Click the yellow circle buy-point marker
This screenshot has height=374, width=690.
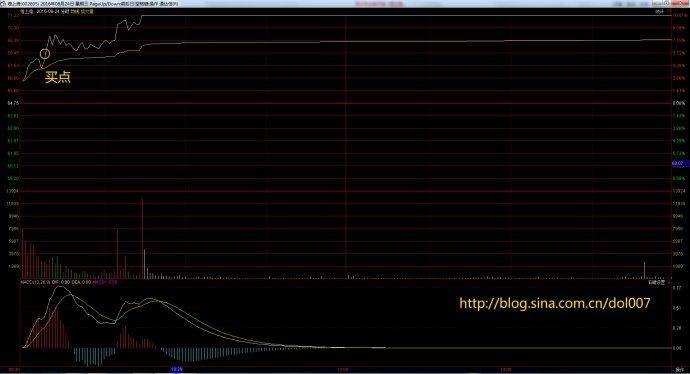pos(45,54)
